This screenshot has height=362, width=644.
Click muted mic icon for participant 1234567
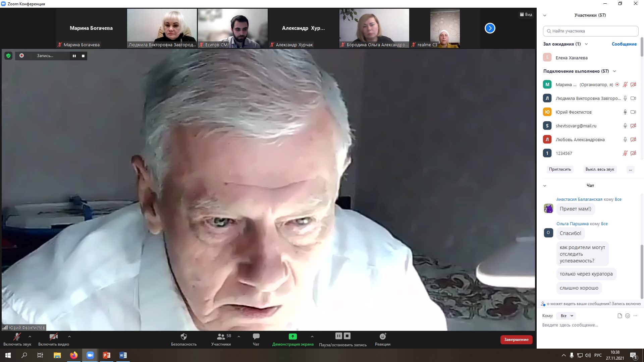(x=625, y=154)
